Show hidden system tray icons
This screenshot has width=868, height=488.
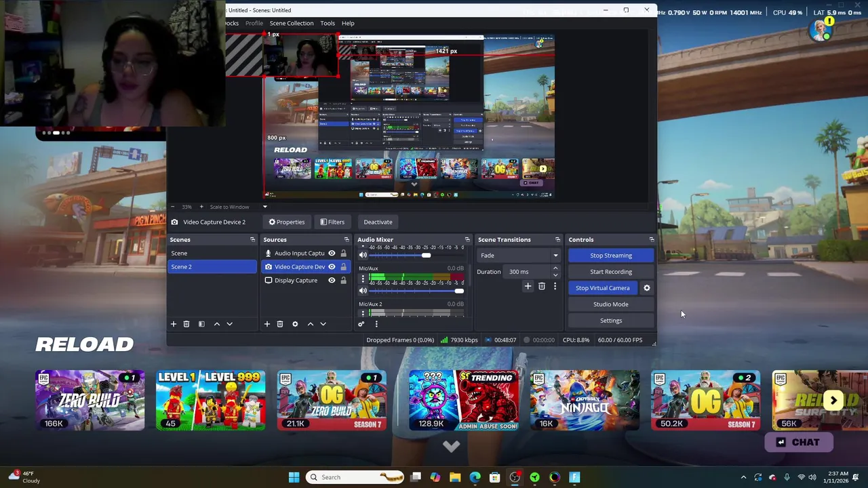pos(743,477)
